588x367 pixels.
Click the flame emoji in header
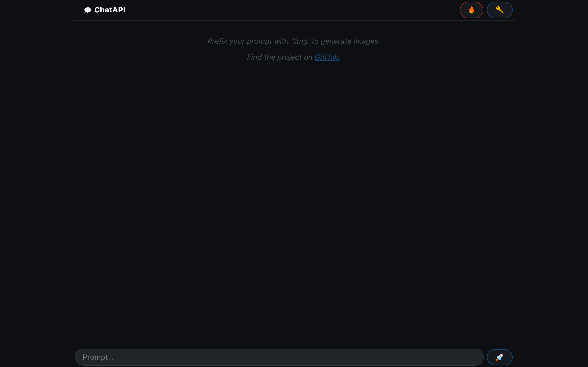[471, 10]
